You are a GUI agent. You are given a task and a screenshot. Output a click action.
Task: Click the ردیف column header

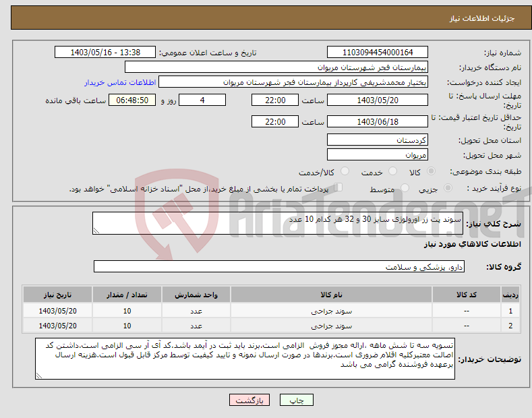click(x=510, y=295)
